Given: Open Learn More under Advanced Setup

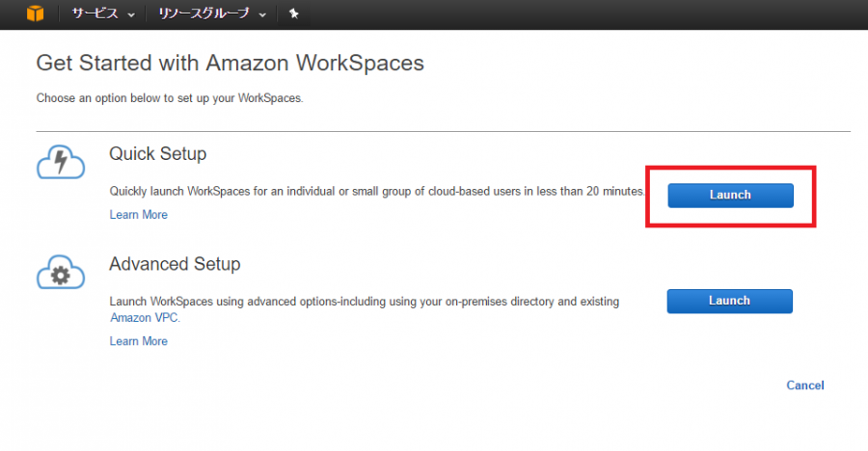Looking at the screenshot, I should [x=138, y=341].
